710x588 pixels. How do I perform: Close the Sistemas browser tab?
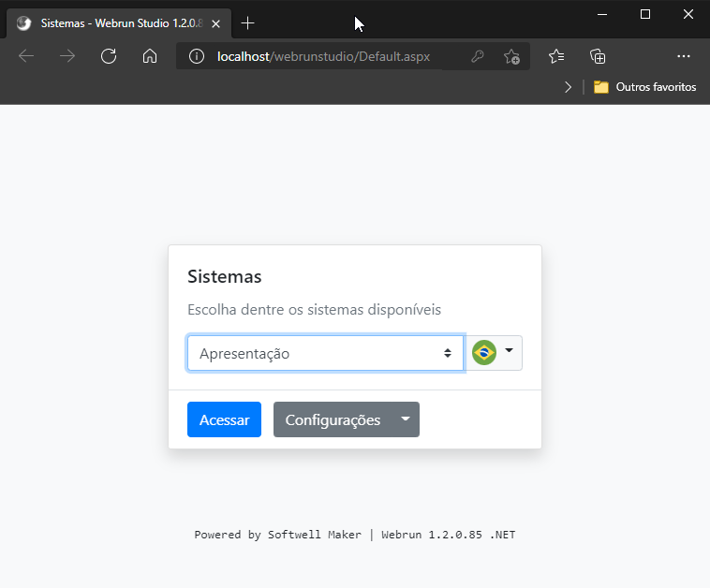pos(216,23)
